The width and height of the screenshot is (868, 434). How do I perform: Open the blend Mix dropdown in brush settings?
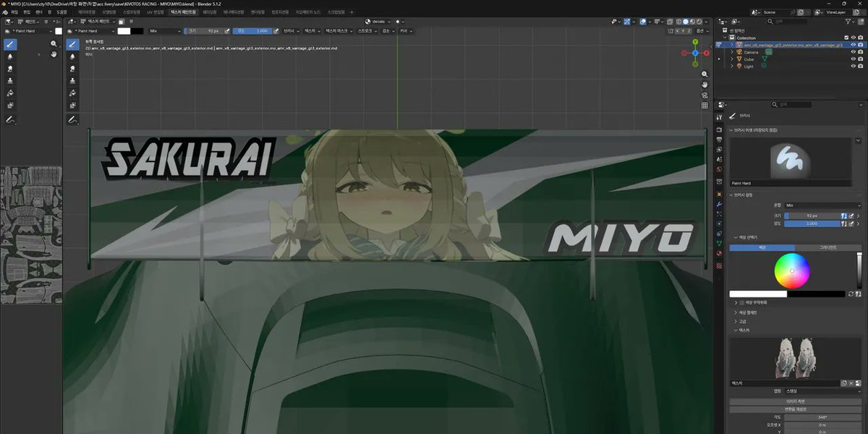click(x=822, y=206)
